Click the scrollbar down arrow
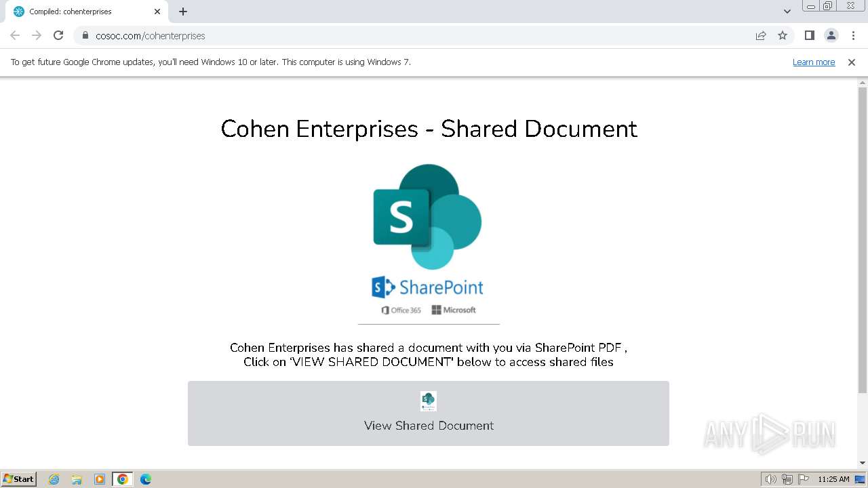Viewport: 868px width, 488px height. pos(863,463)
